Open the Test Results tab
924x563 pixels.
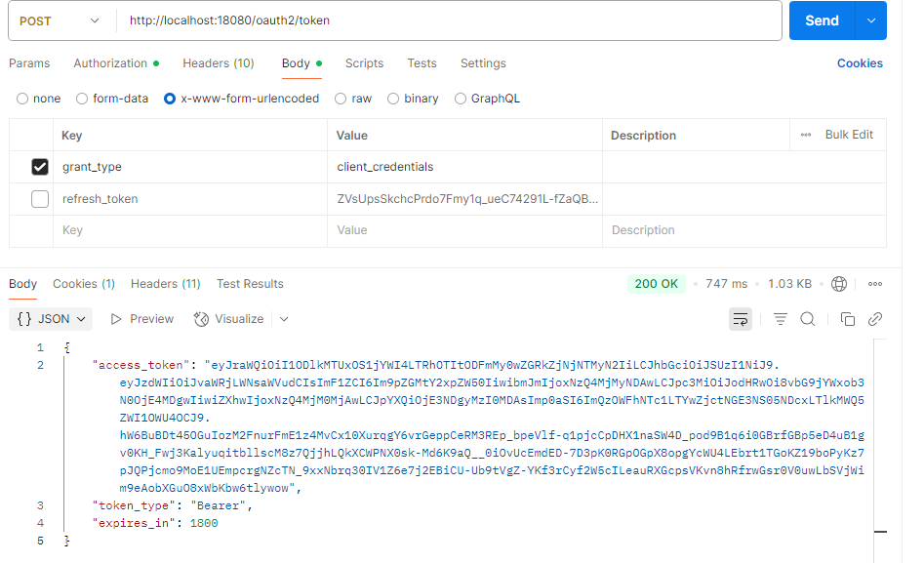[250, 284]
